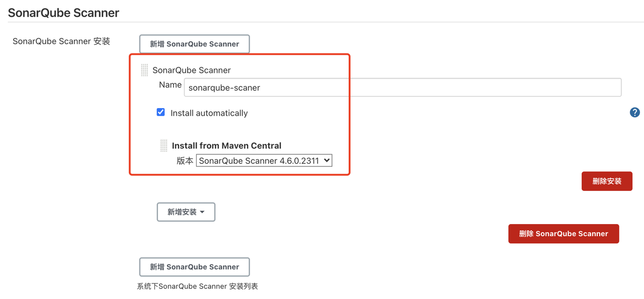Click the SonarQube Scanner title above Name
This screenshot has height=299, width=644.
point(192,70)
